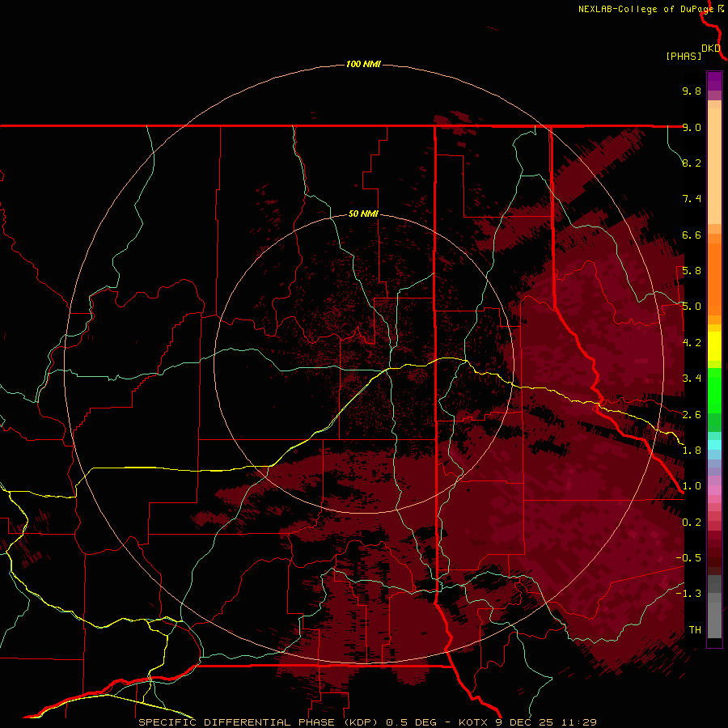
Task: Select the 2.6 scale value
Action: point(692,415)
